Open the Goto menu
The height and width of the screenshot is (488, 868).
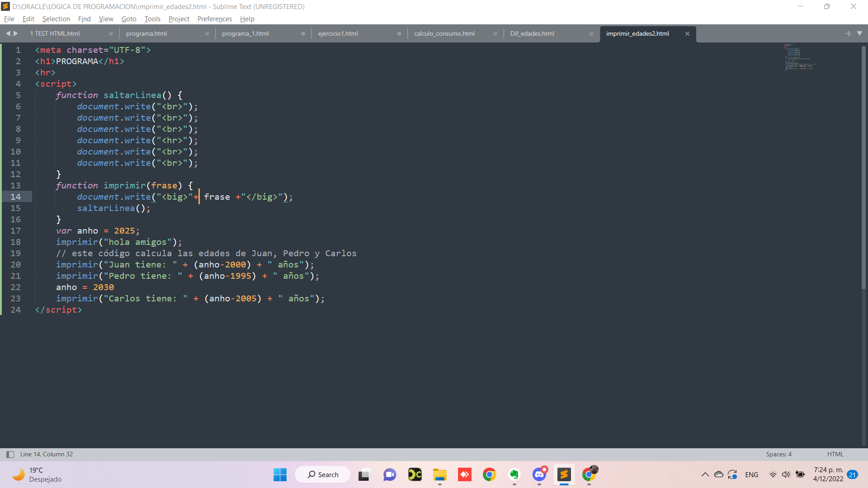[129, 19]
